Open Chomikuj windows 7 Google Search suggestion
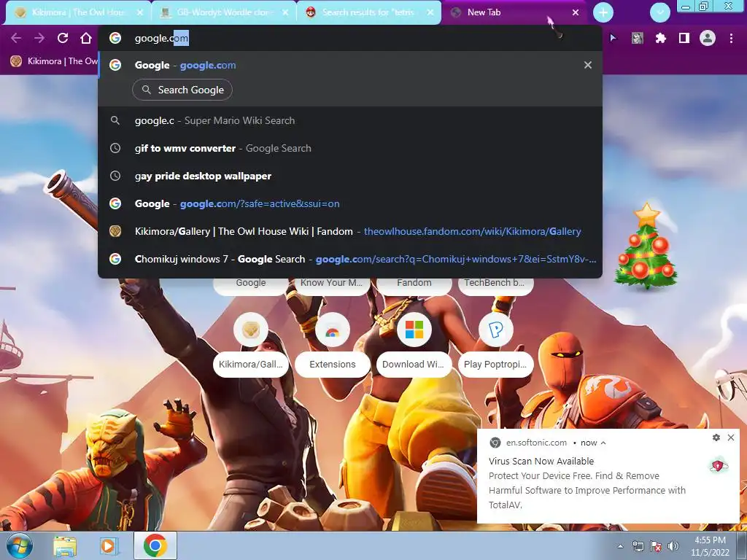Viewport: 747px width, 560px height. point(349,259)
